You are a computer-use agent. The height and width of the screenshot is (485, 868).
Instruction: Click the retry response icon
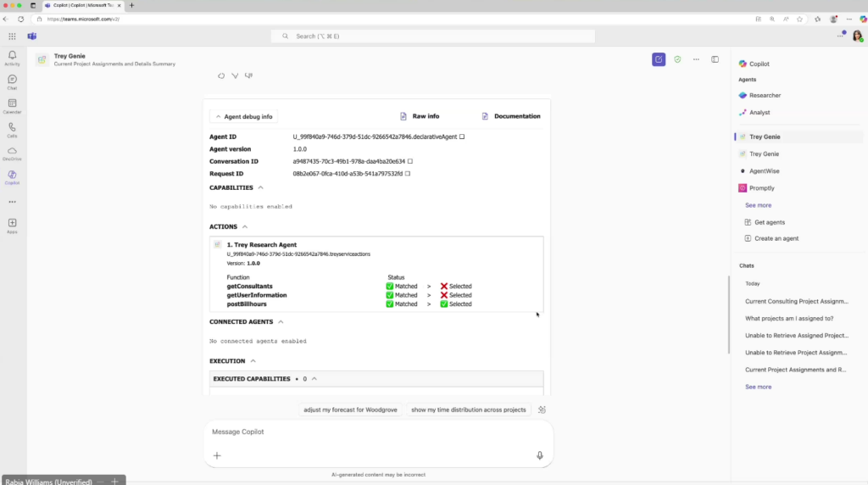pos(221,75)
